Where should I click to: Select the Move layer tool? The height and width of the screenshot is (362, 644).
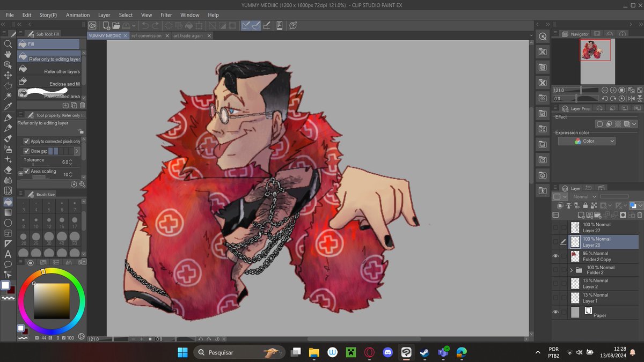[x=8, y=75]
